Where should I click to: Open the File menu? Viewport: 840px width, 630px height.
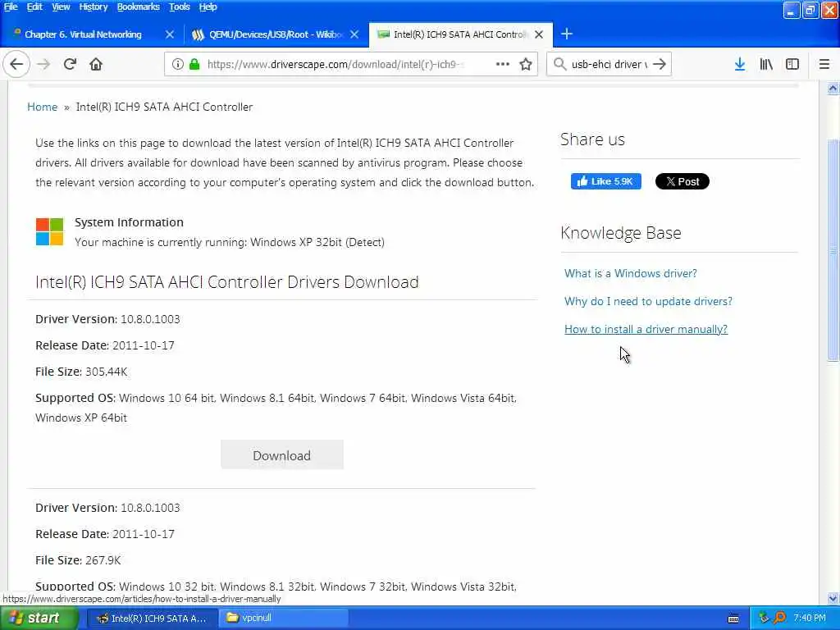[11, 7]
